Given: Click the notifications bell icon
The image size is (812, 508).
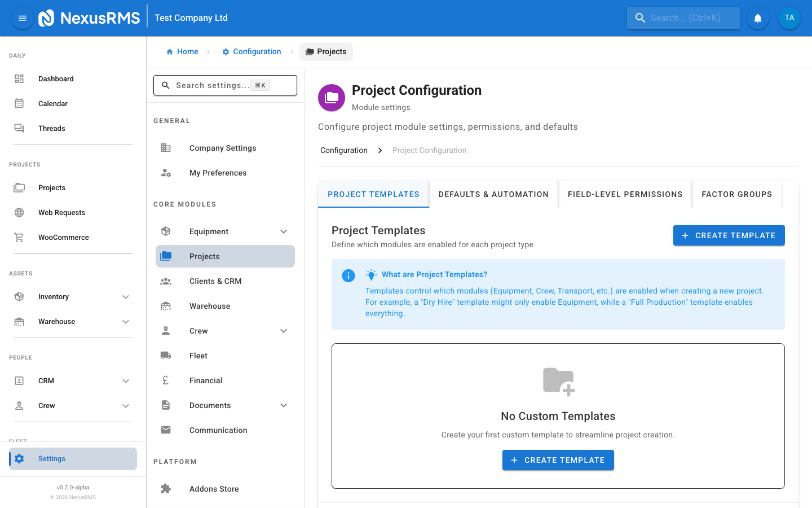Looking at the screenshot, I should pos(758,18).
